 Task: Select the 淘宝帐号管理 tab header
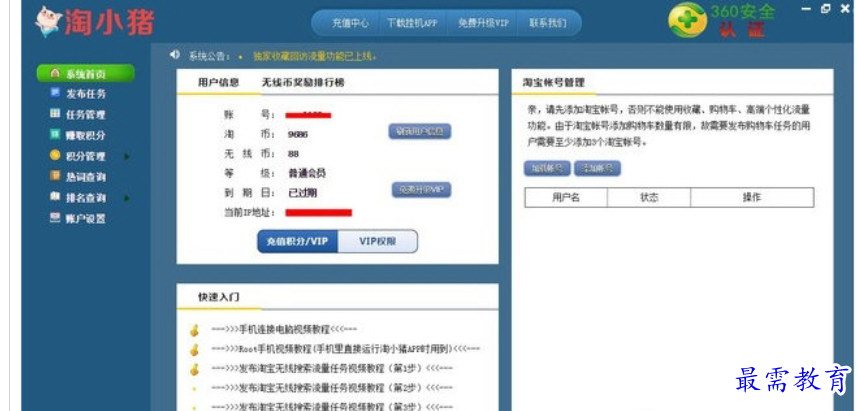[554, 83]
